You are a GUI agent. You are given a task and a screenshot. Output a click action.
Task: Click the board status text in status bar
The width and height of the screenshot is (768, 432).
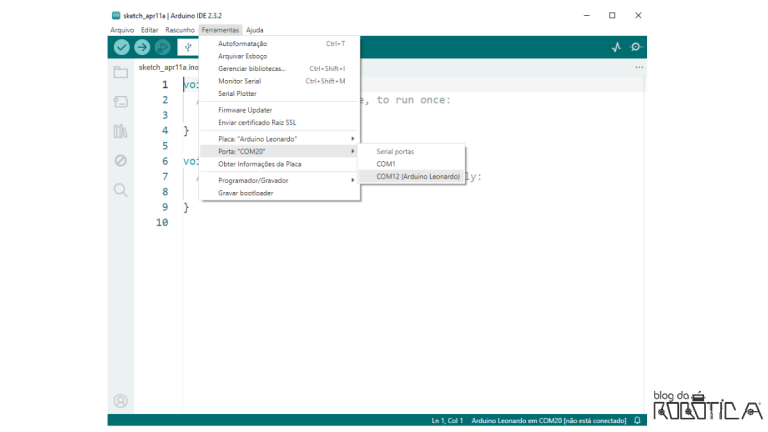[548, 421]
